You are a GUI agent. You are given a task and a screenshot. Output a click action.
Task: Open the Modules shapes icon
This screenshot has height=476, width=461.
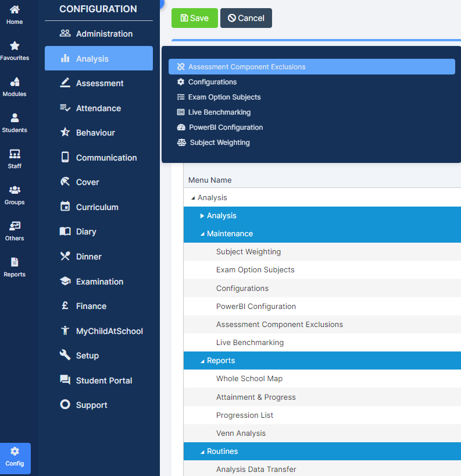pos(15,81)
